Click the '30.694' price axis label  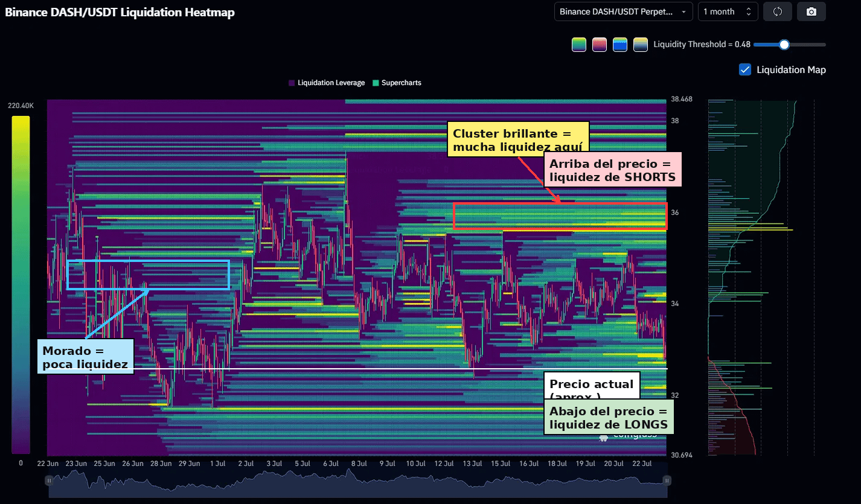point(682,455)
